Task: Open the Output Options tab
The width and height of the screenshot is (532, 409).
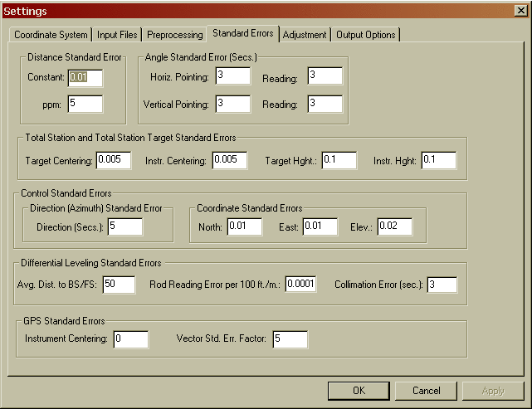Action: click(x=366, y=35)
